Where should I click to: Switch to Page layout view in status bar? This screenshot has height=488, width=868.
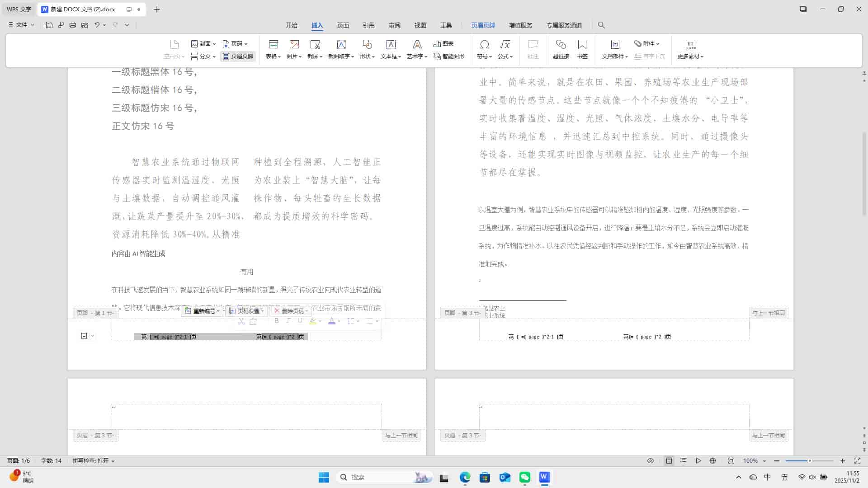[669, 461]
